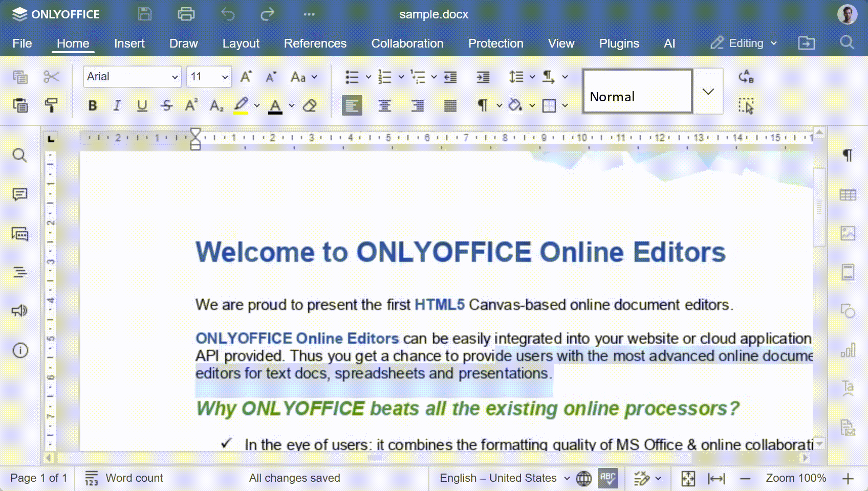Increase font size with the larger A icon
This screenshot has width=868, height=491.
tap(246, 77)
